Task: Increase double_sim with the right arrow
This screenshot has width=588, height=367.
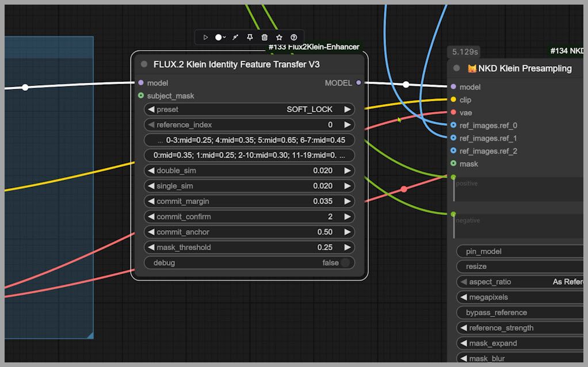Action: click(x=348, y=171)
